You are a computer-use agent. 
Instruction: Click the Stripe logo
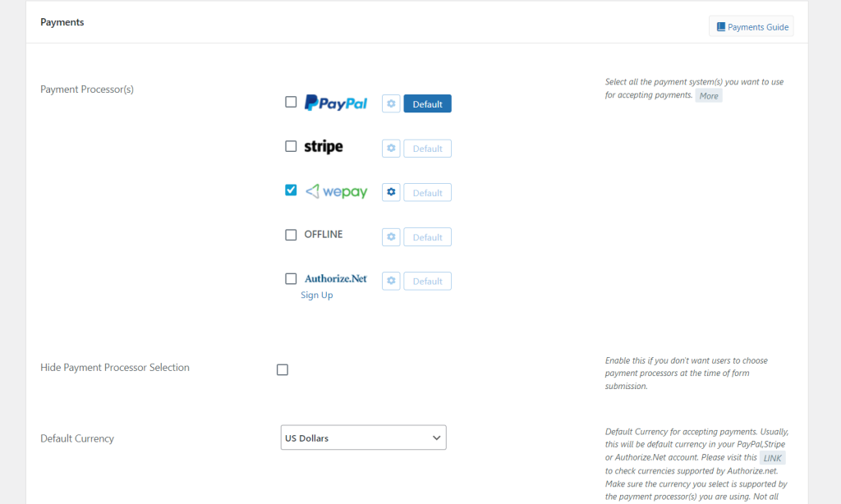click(324, 146)
